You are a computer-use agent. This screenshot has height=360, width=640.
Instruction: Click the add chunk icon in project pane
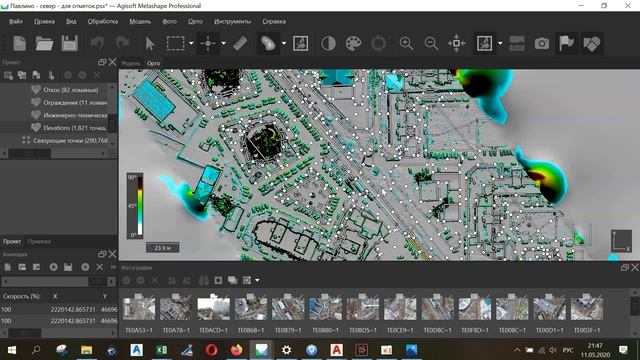pyautogui.click(x=8, y=75)
